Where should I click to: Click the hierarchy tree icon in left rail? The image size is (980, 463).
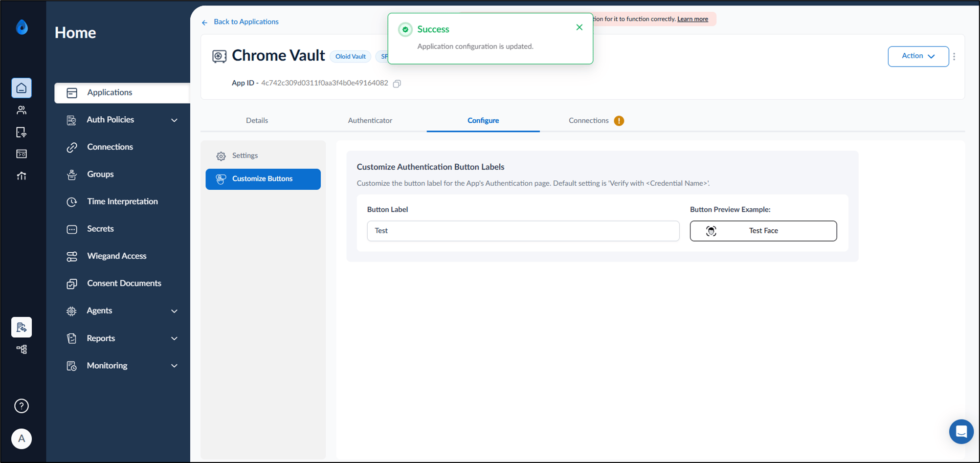[22, 349]
